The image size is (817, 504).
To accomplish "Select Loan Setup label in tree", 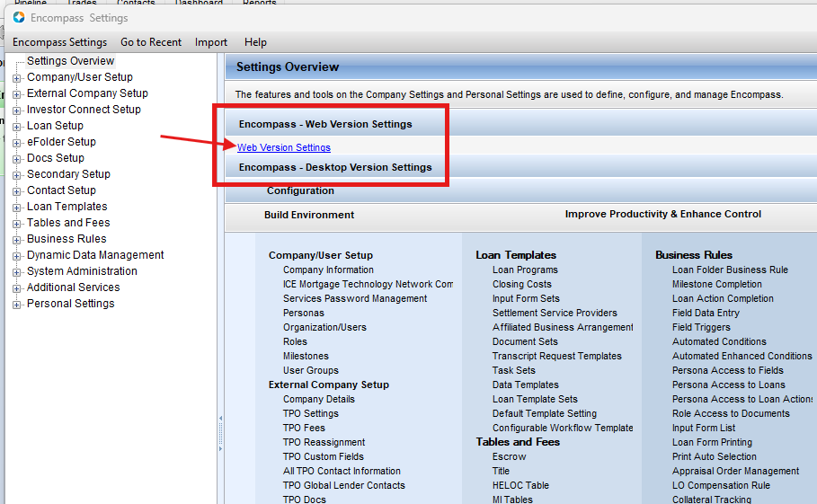I will pos(55,126).
